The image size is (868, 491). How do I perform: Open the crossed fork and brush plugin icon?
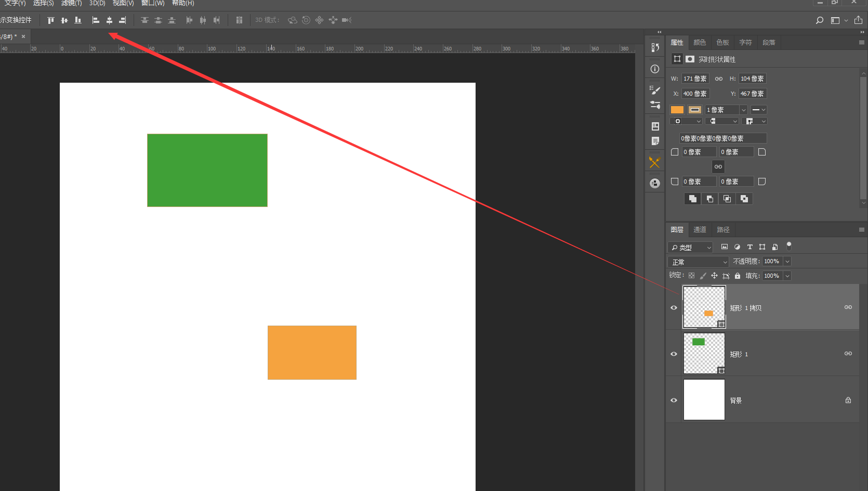point(655,162)
